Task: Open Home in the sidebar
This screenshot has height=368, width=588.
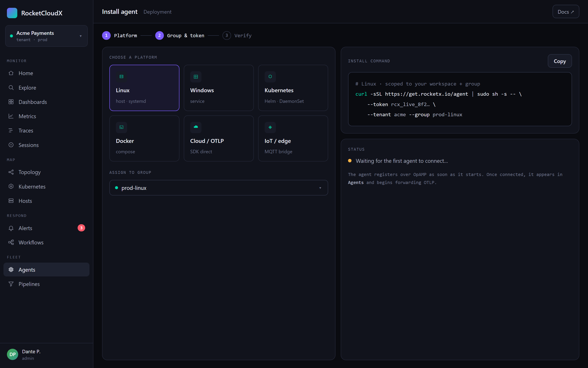Action: click(x=46, y=73)
